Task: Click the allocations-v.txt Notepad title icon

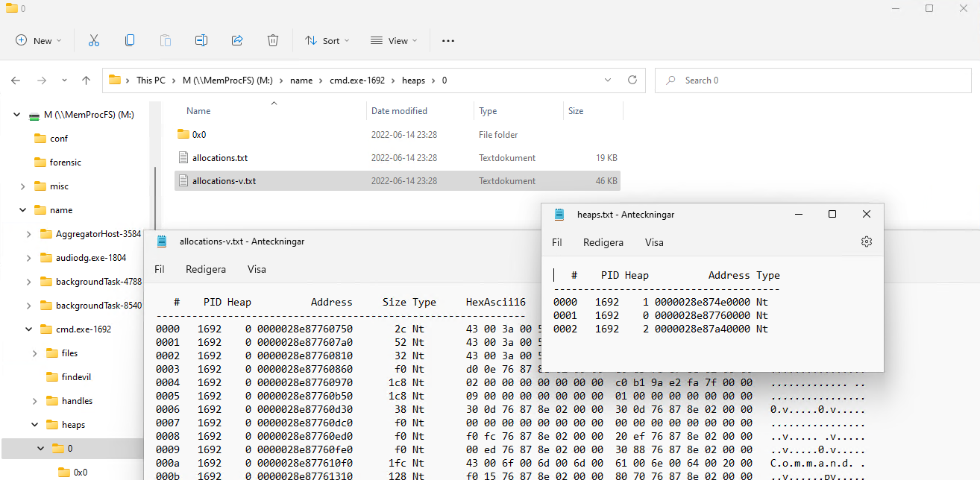Action: (162, 241)
